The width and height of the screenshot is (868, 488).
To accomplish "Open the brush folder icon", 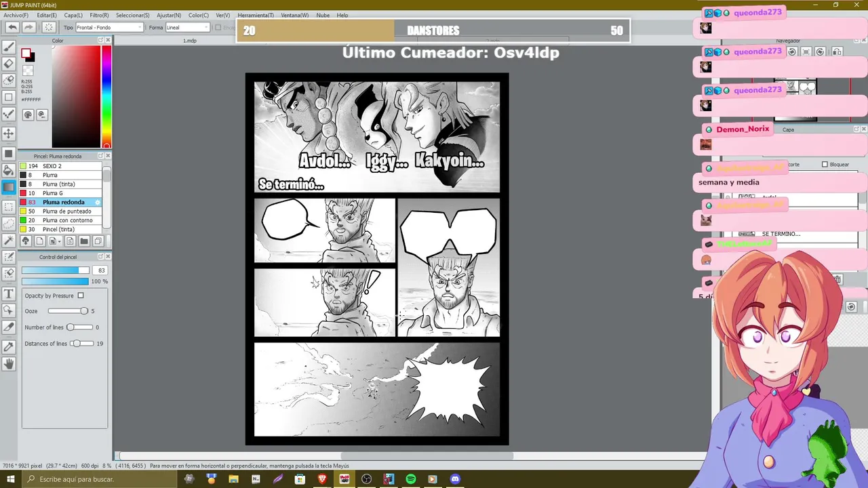I will tap(84, 241).
